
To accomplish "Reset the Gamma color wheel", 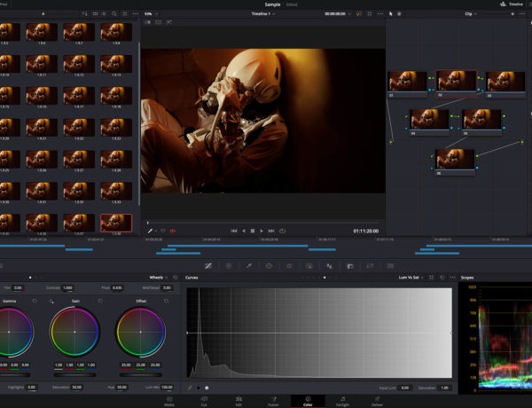I will coord(34,302).
